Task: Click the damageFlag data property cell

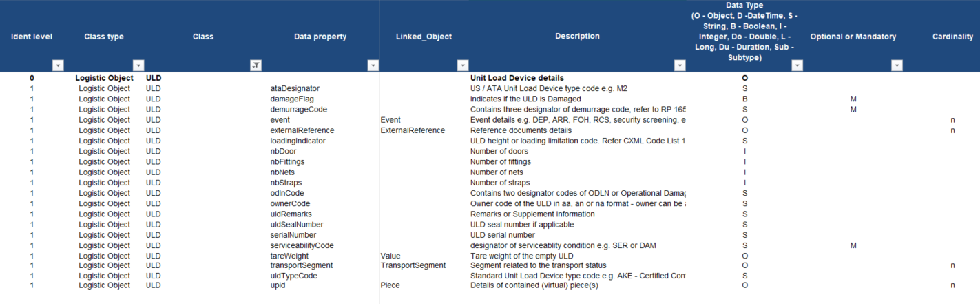Action: pos(293,99)
